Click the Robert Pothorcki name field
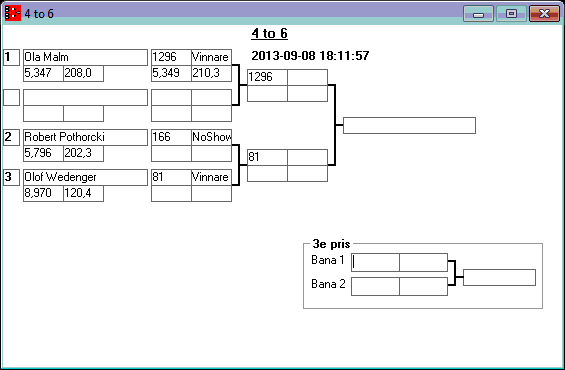 pyautogui.click(x=85, y=137)
